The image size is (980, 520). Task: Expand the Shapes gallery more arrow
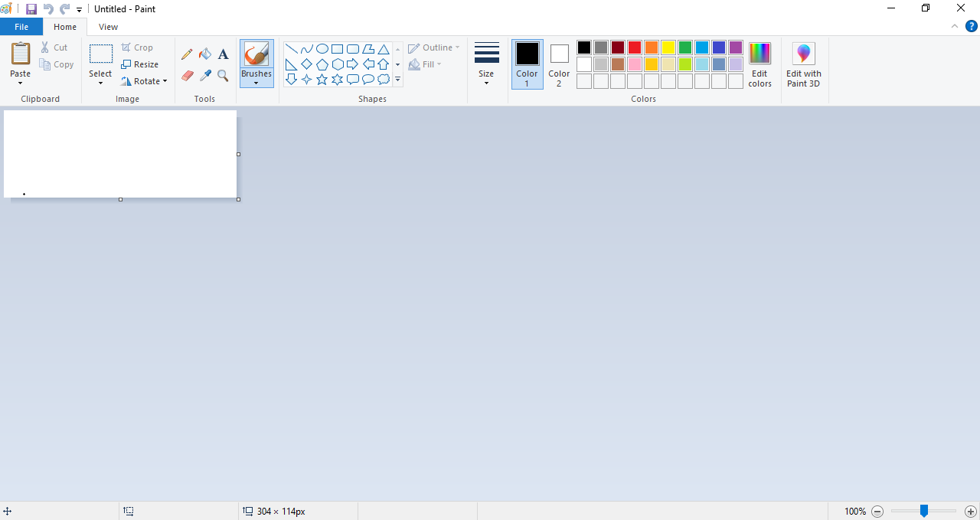[x=397, y=79]
